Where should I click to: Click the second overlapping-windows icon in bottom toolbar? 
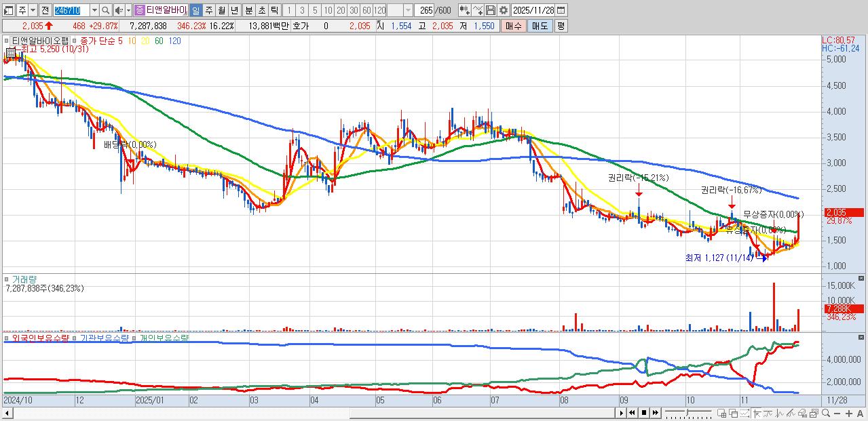pyautogui.click(x=734, y=413)
